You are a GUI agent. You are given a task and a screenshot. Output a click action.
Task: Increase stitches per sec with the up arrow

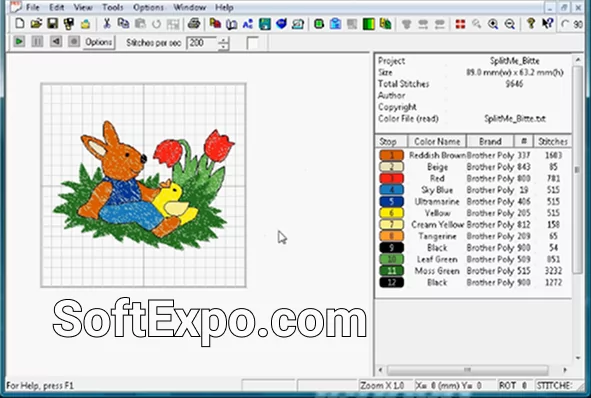224,40
